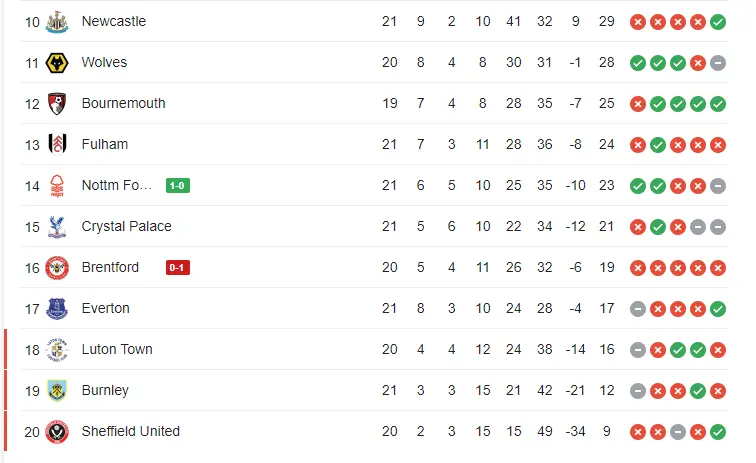Click the Fulham club crest icon
The image size is (756, 463).
click(56, 144)
